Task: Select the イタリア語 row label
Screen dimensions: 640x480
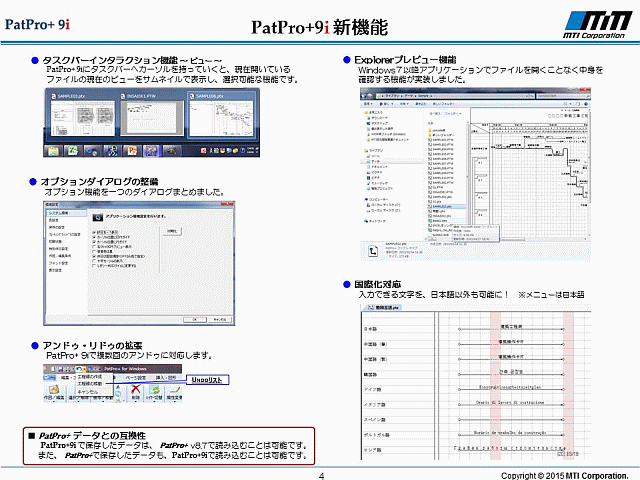Action: coord(374,404)
